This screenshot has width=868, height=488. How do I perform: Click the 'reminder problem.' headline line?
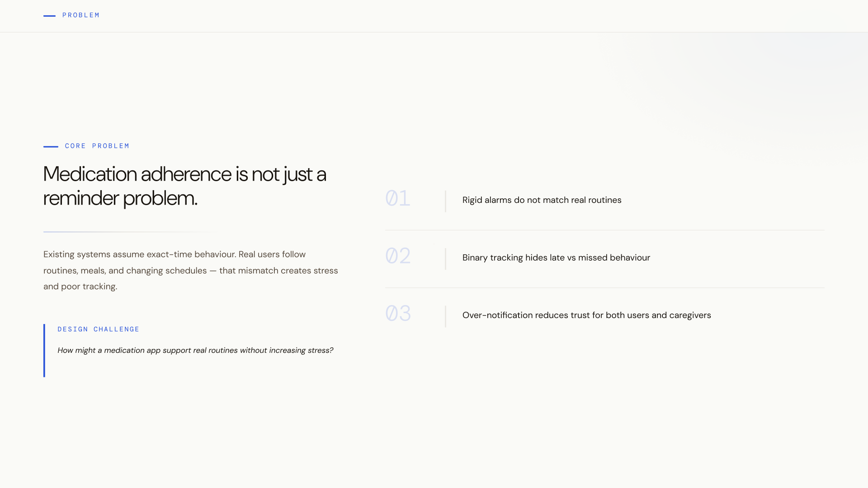120,198
